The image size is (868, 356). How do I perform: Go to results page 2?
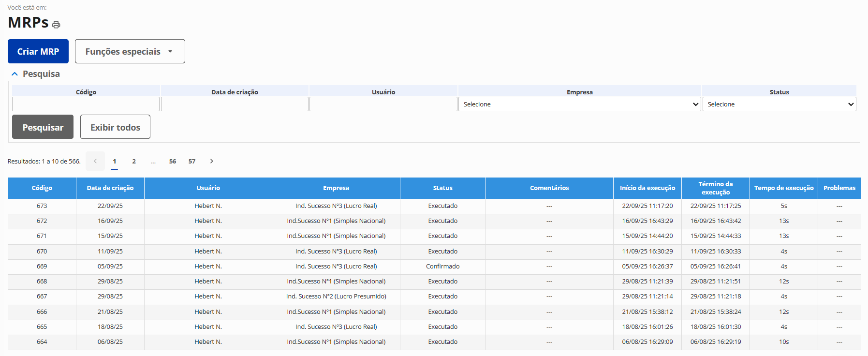(x=134, y=161)
